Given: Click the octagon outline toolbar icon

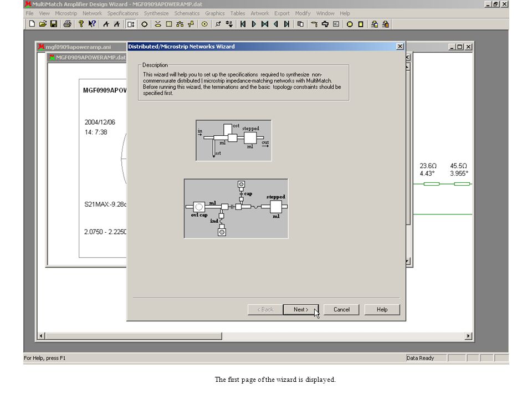Looking at the screenshot, I should point(145,24).
